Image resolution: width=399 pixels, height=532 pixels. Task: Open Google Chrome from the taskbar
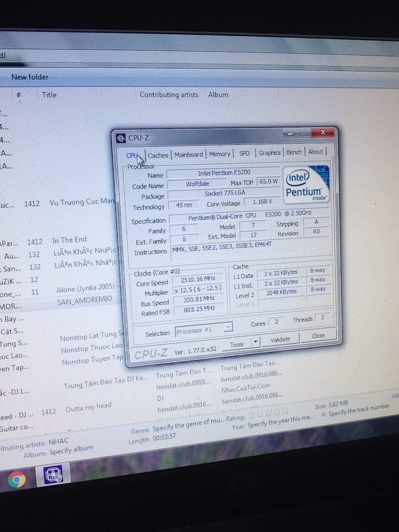click(x=17, y=480)
